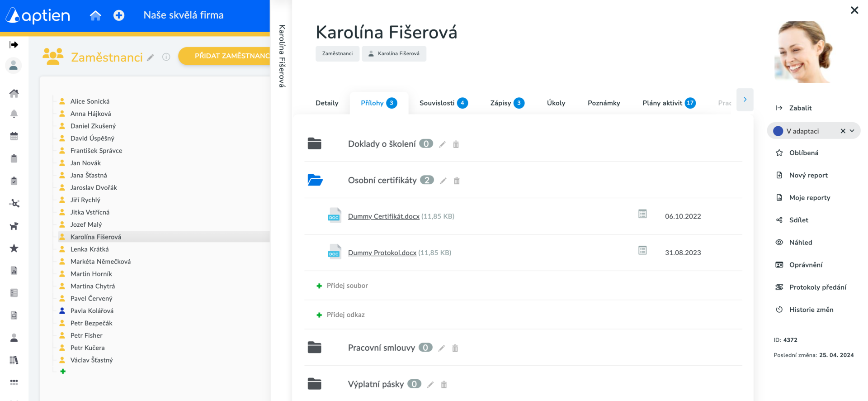868x401 pixels.
Task: Open details icon for Dummy Certifikát.docx
Action: (x=642, y=214)
